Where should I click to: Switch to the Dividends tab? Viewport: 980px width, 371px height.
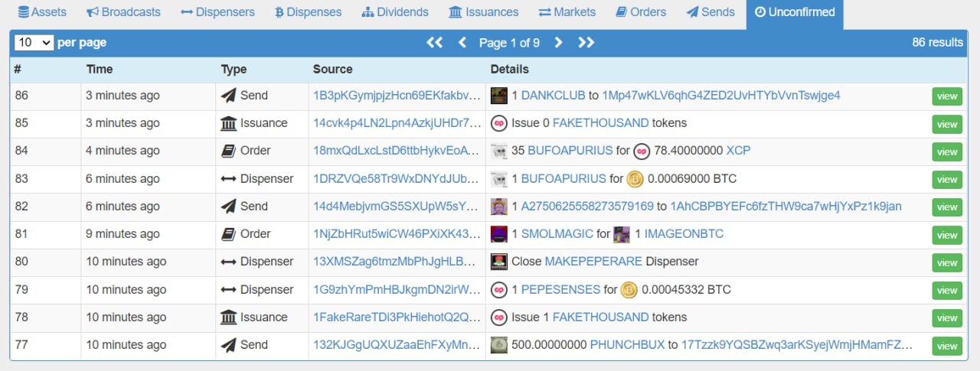tap(395, 12)
